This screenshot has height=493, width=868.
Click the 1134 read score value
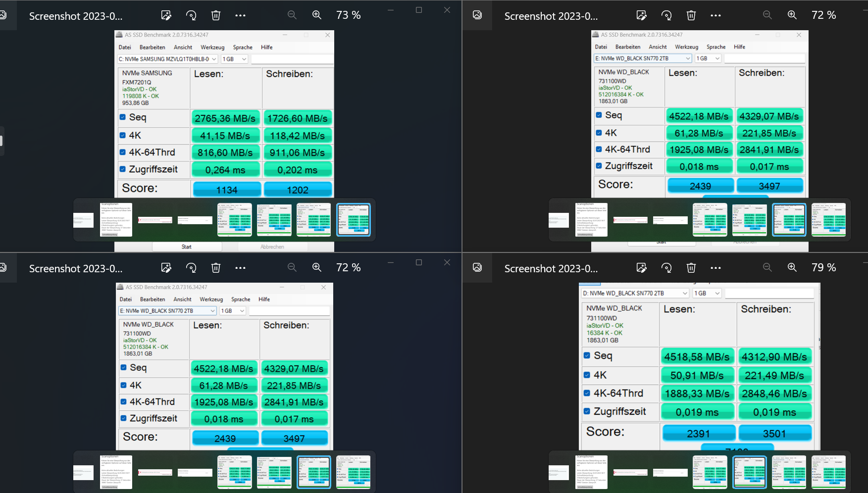(227, 190)
